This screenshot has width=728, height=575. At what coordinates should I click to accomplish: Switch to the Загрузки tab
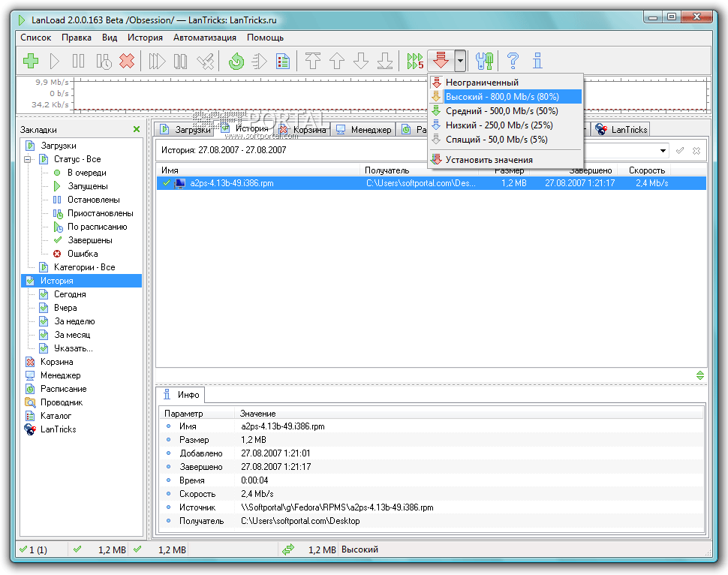coord(185,130)
